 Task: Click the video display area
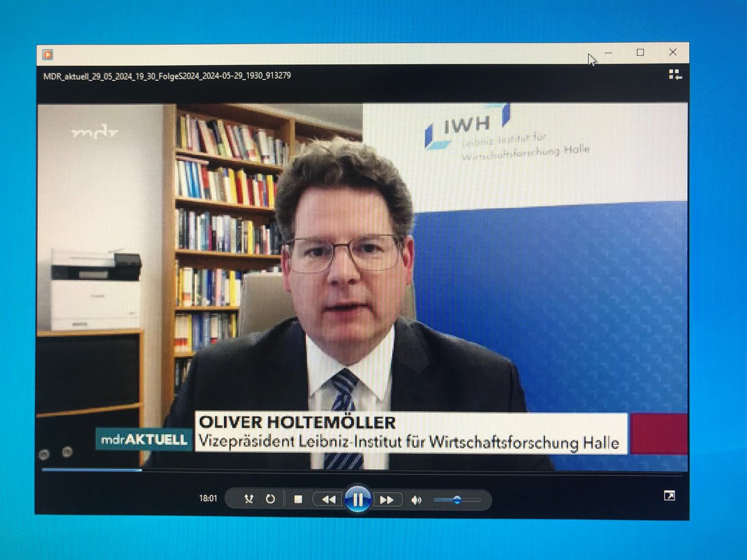click(x=362, y=286)
